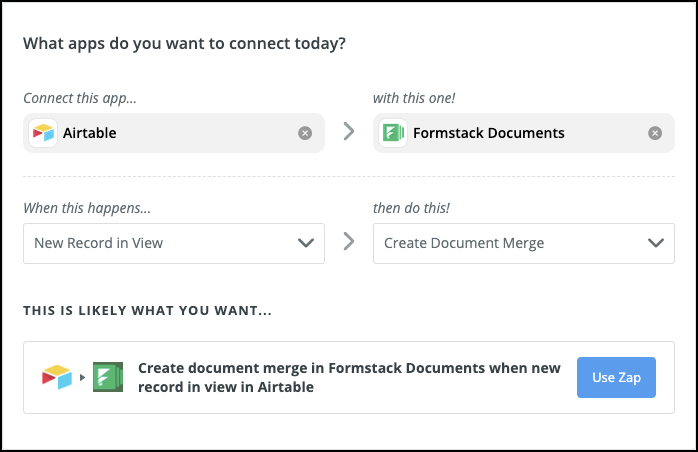Click the chevron on the trigger dropdown
Viewport: 698px width, 452px height.
pyautogui.click(x=306, y=243)
